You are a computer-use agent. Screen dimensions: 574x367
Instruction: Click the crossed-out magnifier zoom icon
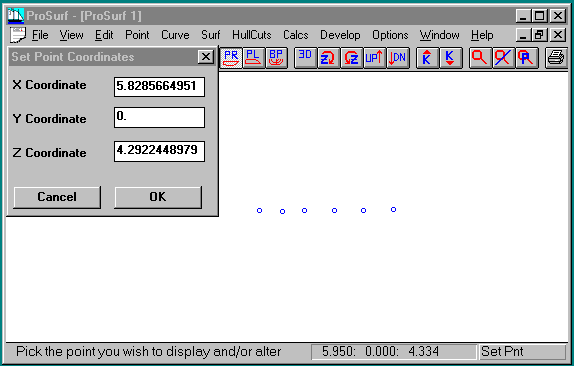503,58
